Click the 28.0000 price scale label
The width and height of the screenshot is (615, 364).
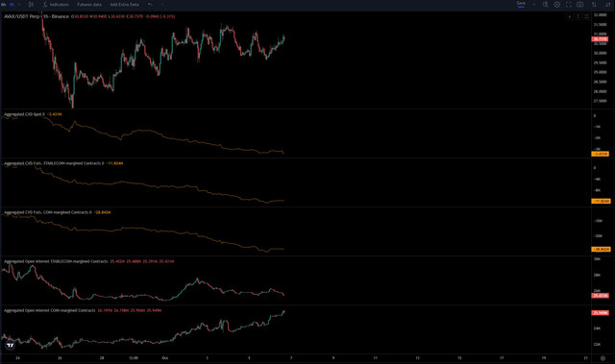click(x=600, y=91)
